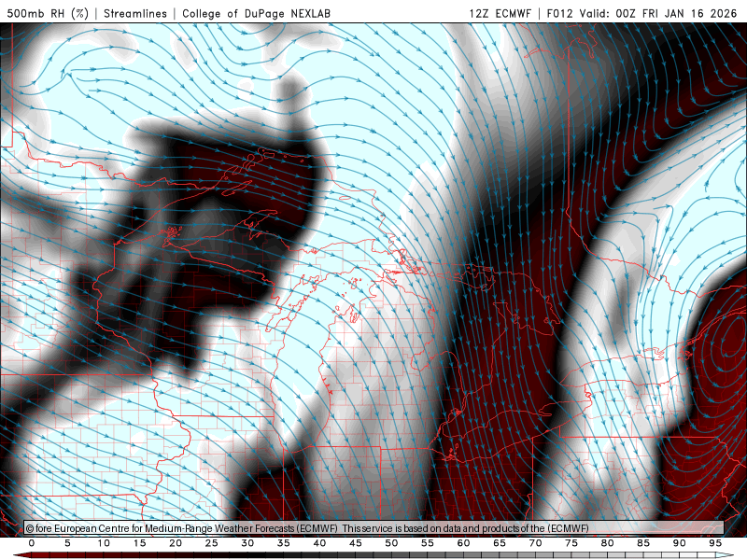Click the '90' value on the color scale

point(679,543)
